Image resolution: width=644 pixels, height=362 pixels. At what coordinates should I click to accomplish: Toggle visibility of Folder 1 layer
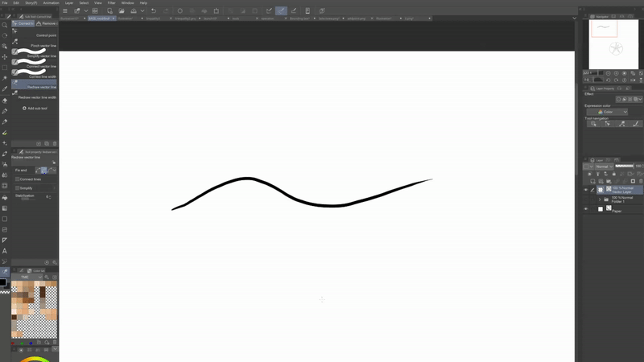tap(586, 200)
